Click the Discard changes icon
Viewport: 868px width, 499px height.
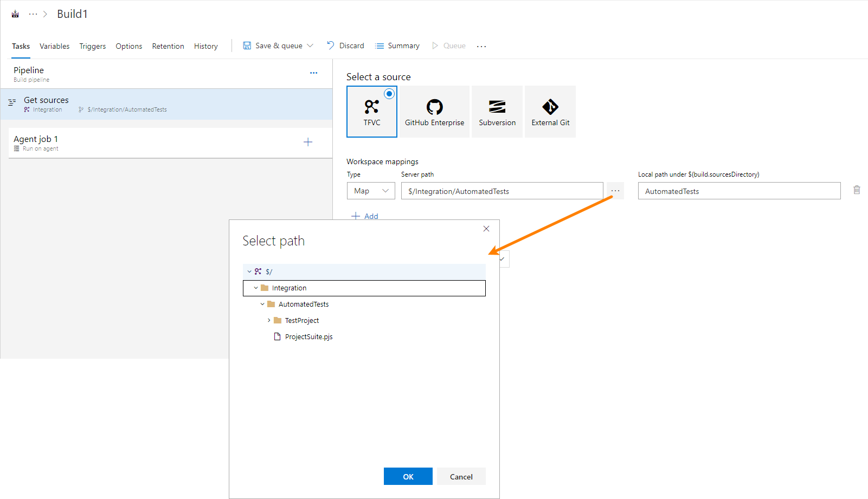pos(330,46)
